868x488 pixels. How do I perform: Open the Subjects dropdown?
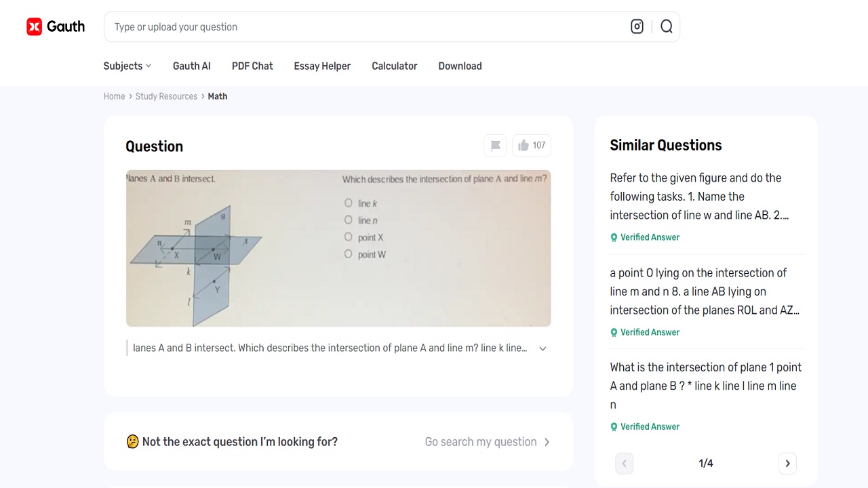click(127, 66)
